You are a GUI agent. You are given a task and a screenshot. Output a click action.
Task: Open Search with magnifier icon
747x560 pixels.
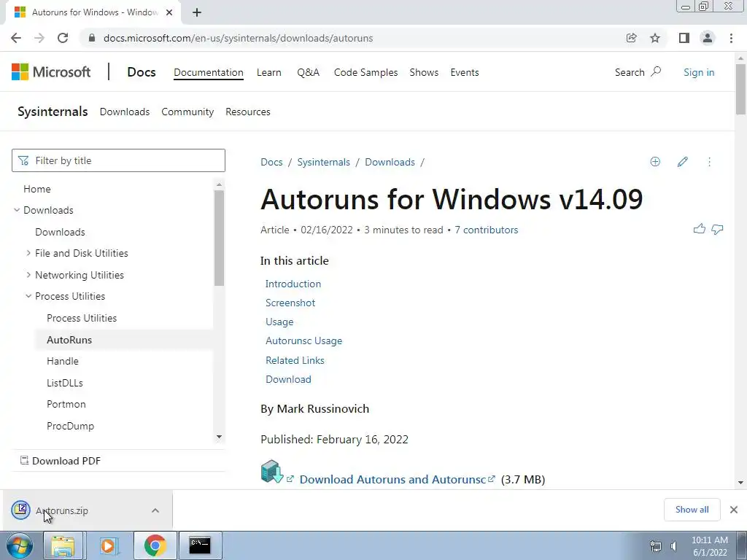638,72
